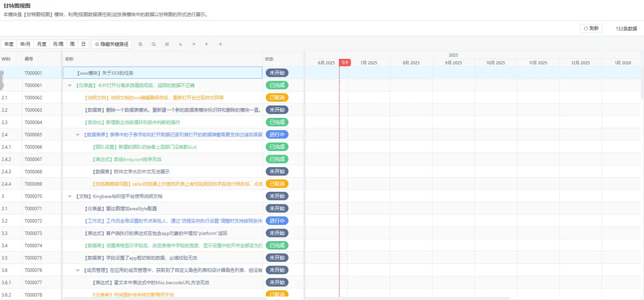
Task: Click the fit-to-view icon in toolbar
Action: pyautogui.click(x=167, y=44)
